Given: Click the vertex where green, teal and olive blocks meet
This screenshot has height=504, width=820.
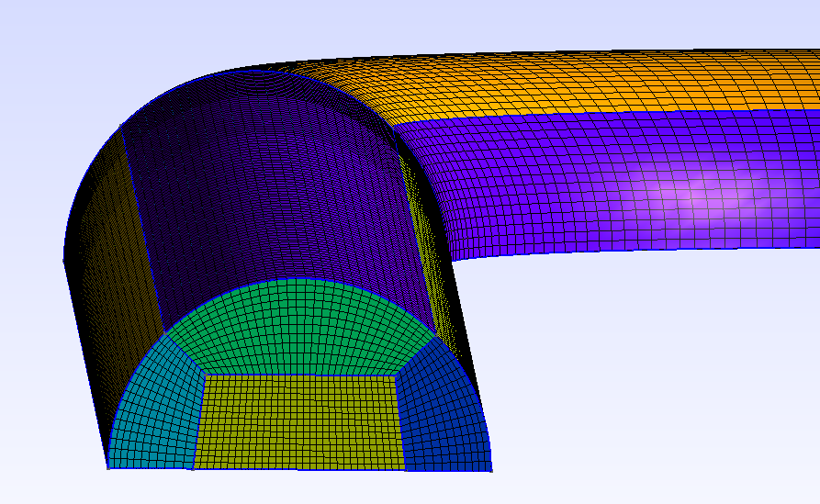Looking at the screenshot, I should click(206, 375).
